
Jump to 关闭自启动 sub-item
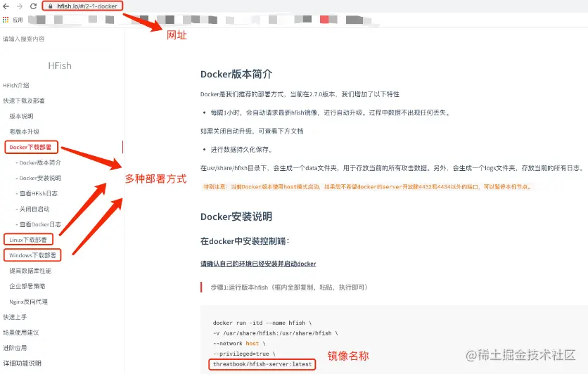tap(33, 209)
